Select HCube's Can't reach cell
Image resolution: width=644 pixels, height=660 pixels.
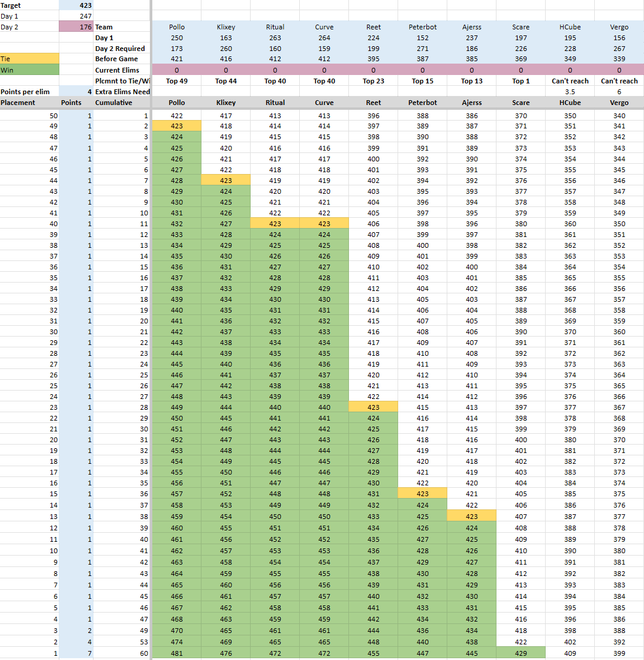point(570,81)
